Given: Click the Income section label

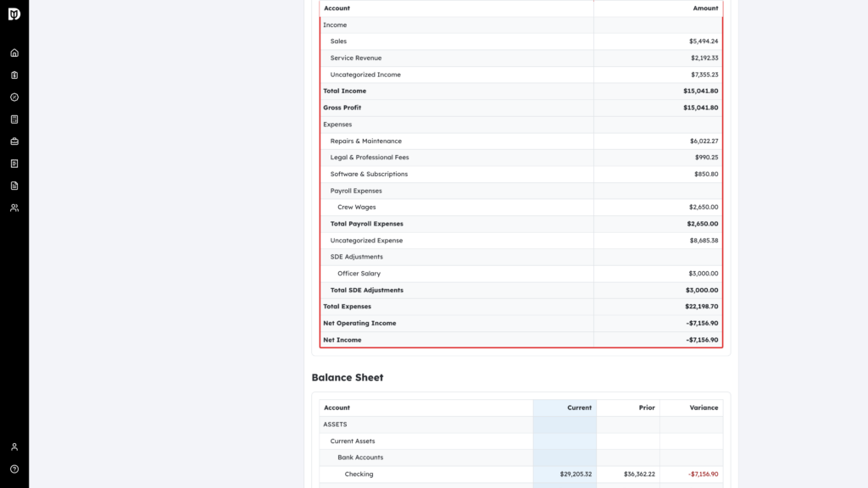Looking at the screenshot, I should click(x=335, y=25).
